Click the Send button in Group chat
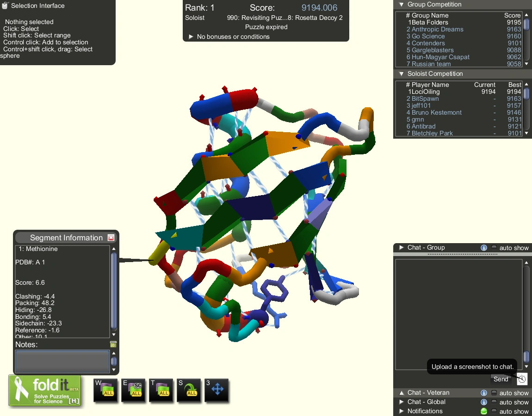 tap(501, 379)
